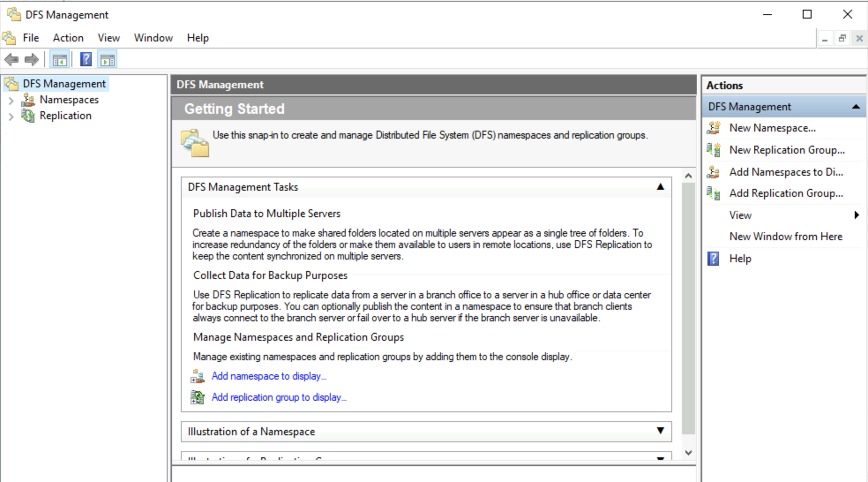This screenshot has width=868, height=482.
Task: Scroll down in the main content area
Action: click(x=687, y=453)
